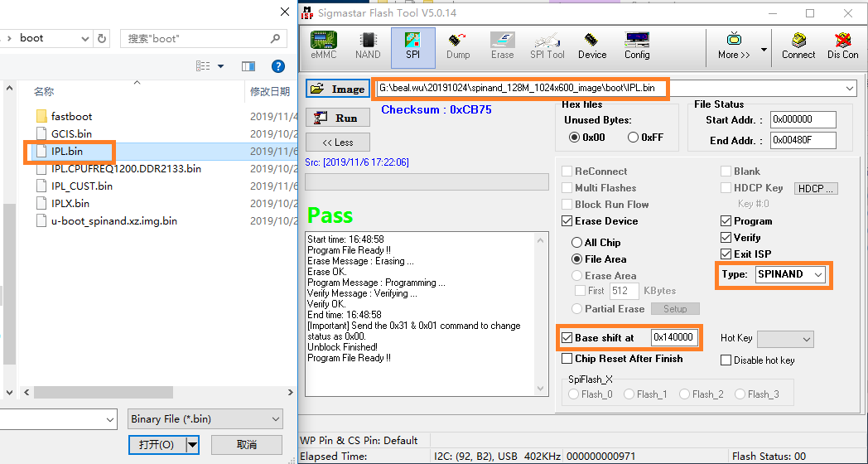This screenshot has width=868, height=464.
Task: Collapse options with << Less button
Action: pyautogui.click(x=337, y=142)
